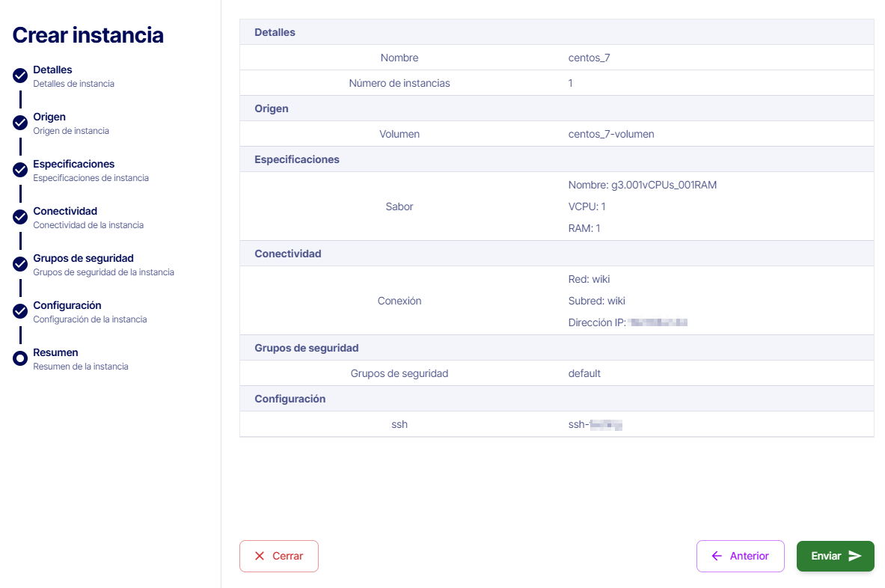Jump to the Origen wizard step
Screen dimensions: 885x588
49,117
